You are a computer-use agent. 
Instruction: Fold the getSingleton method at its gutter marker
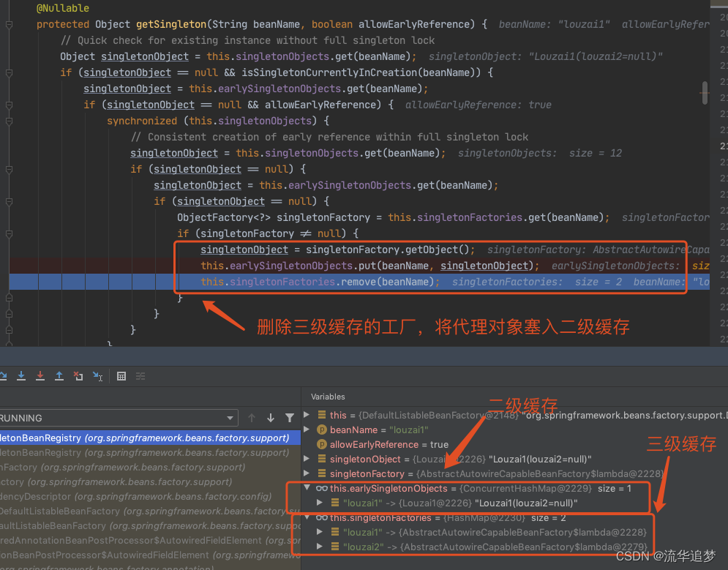(x=9, y=25)
